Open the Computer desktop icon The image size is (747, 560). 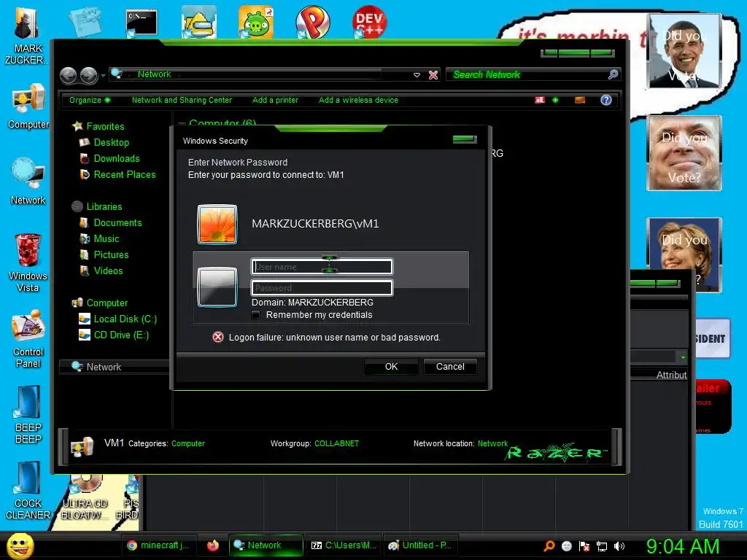(28, 106)
